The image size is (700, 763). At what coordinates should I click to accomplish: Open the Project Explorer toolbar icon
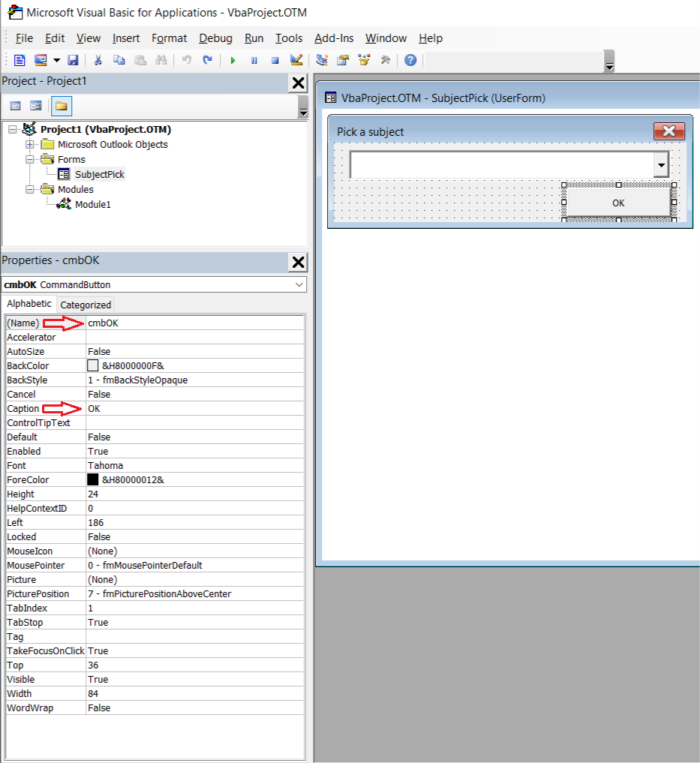322,60
